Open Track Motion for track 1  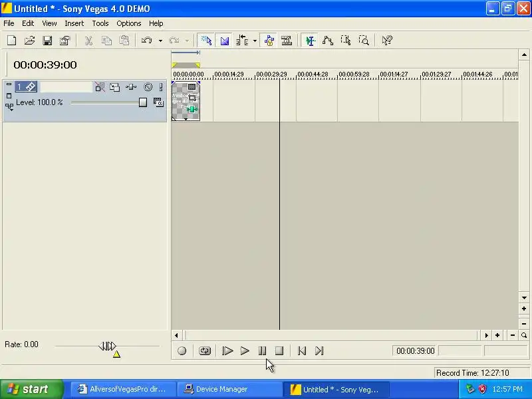(x=114, y=87)
